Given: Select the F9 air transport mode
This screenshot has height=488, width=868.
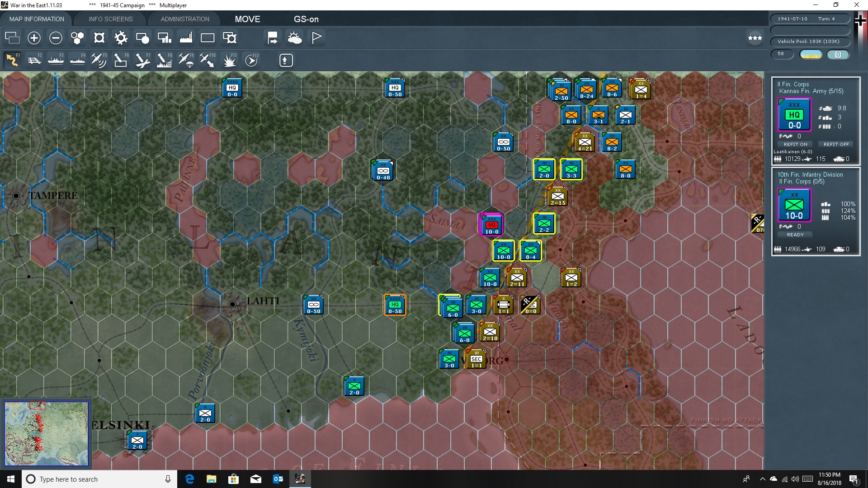Looking at the screenshot, I should [185, 60].
